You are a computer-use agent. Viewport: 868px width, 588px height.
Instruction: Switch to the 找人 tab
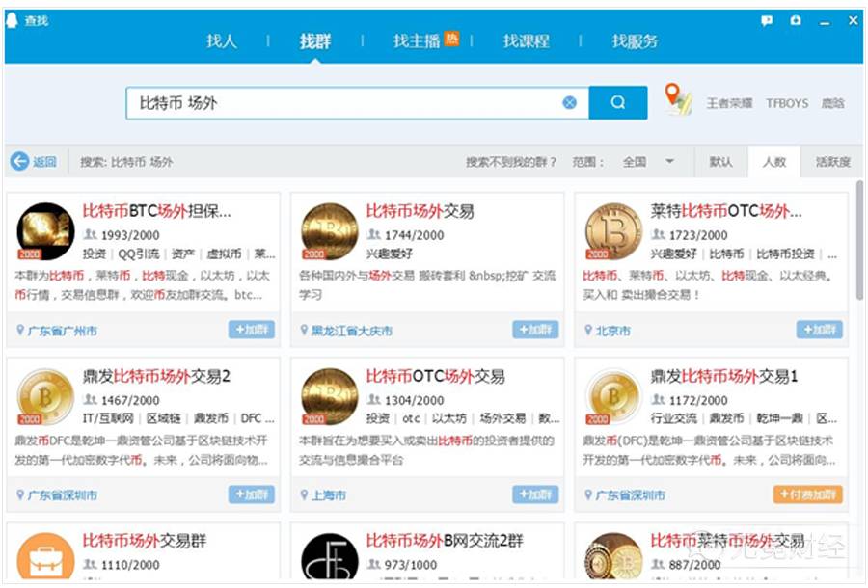pyautogui.click(x=222, y=40)
